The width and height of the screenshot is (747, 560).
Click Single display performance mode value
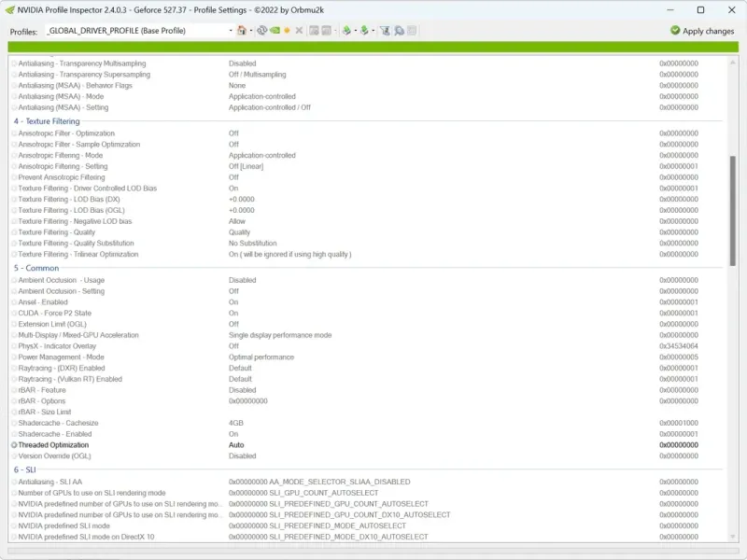[x=280, y=335]
